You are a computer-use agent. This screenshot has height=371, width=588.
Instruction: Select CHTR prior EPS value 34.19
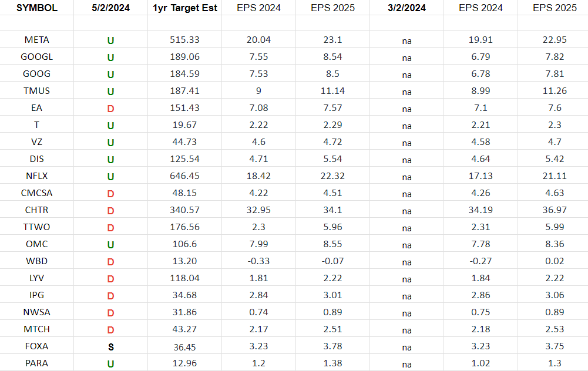pyautogui.click(x=481, y=210)
